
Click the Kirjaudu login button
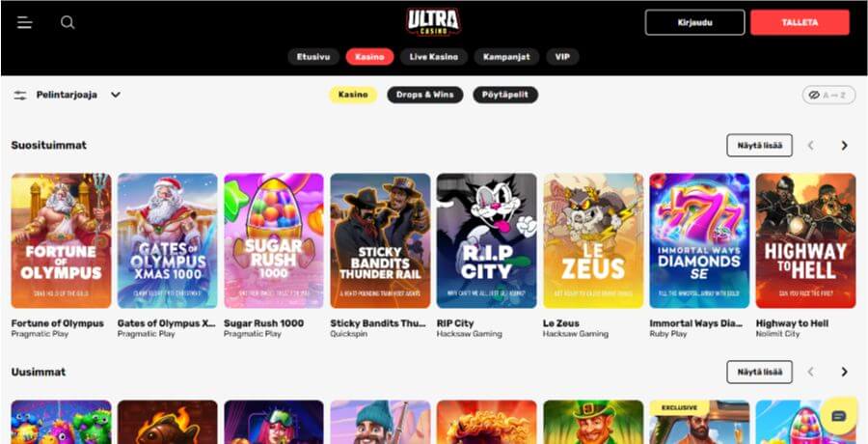point(694,23)
